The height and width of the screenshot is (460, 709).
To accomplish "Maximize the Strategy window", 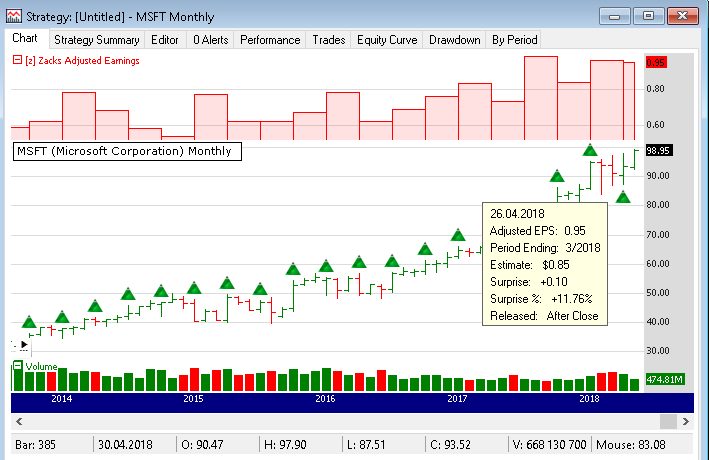I will tap(648, 16).
